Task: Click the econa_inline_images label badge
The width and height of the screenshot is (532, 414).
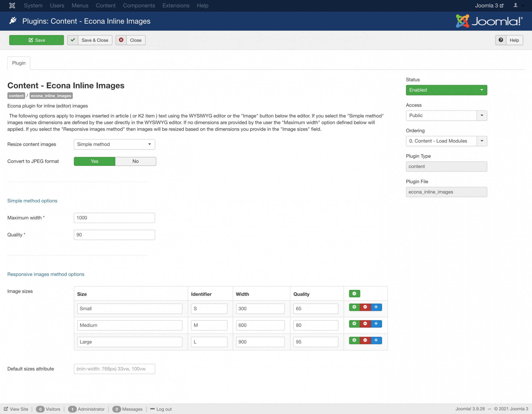Action: (x=51, y=96)
